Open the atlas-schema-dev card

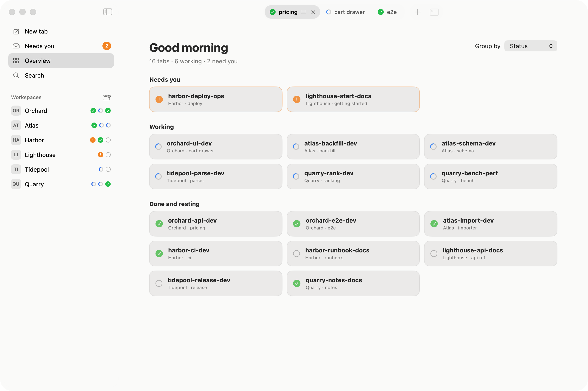click(x=490, y=147)
